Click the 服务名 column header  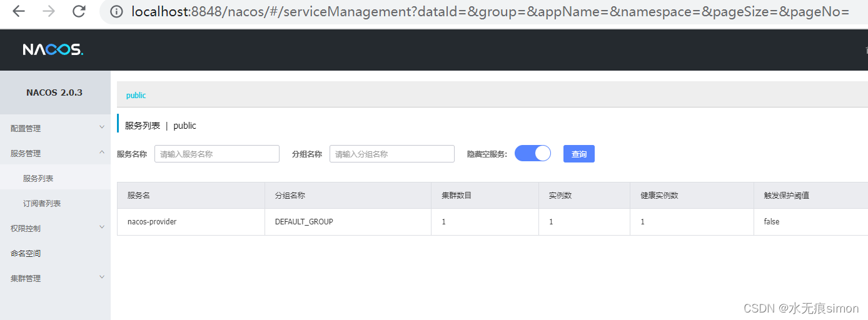pos(138,196)
